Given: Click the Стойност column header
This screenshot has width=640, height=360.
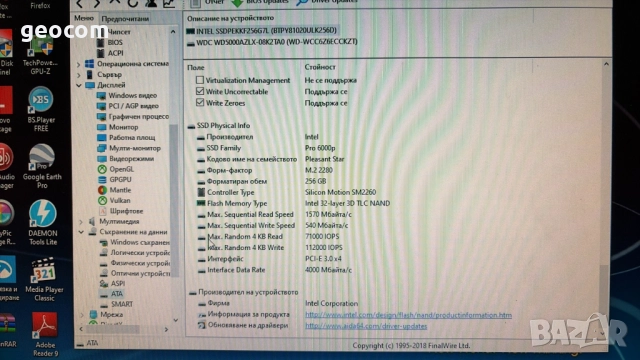Looking at the screenshot, I should [320, 67].
